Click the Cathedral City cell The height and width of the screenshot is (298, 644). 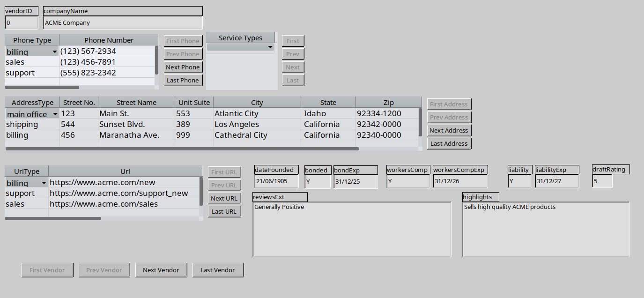[x=257, y=135]
